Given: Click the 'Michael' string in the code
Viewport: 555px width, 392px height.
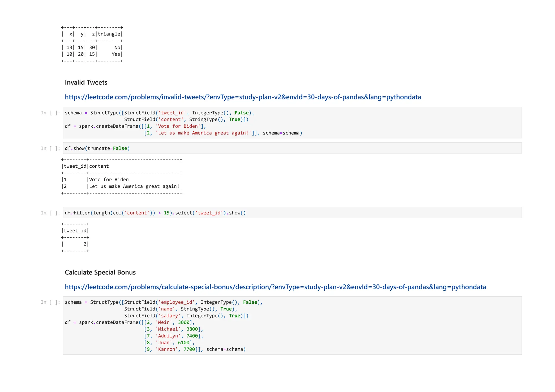Looking at the screenshot, I should pyautogui.click(x=168, y=329).
